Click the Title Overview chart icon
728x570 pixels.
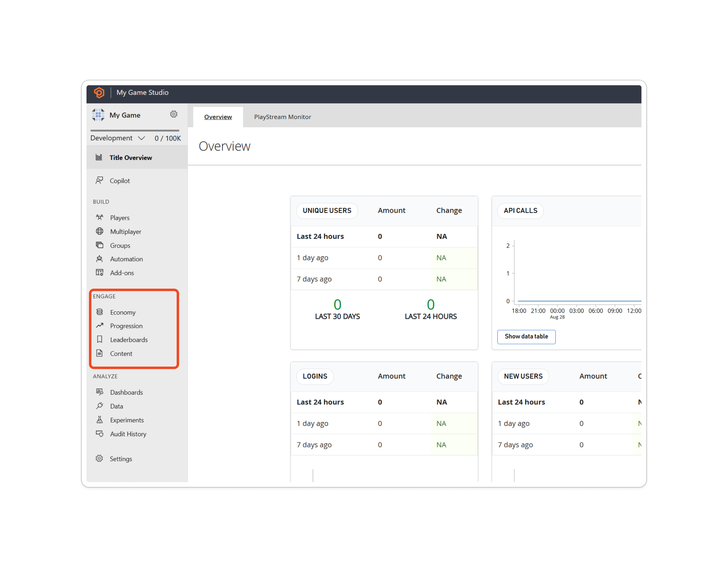click(99, 157)
